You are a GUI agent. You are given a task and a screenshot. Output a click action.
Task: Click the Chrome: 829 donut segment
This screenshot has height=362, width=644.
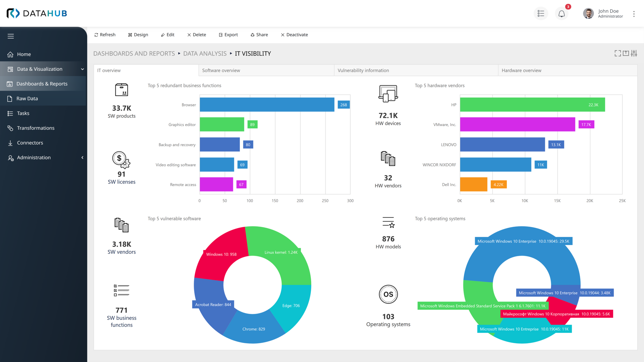(x=253, y=329)
